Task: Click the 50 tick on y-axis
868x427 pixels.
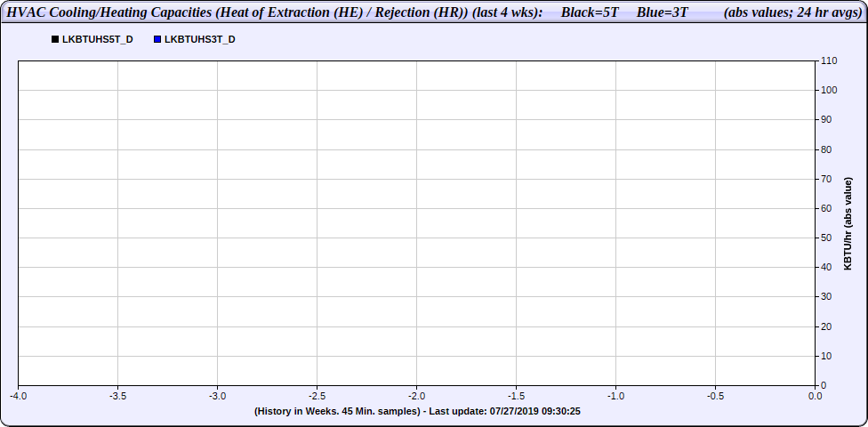Action: pyautogui.click(x=825, y=238)
